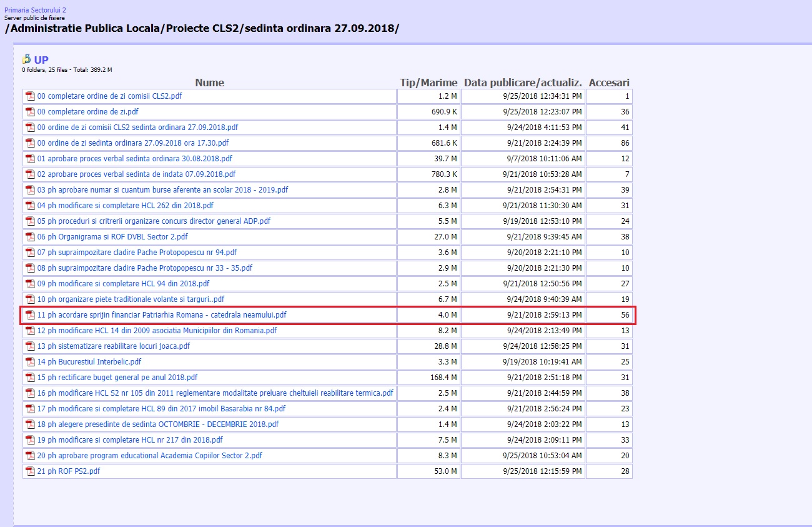Click the UP folder icon

pyautogui.click(x=26, y=59)
